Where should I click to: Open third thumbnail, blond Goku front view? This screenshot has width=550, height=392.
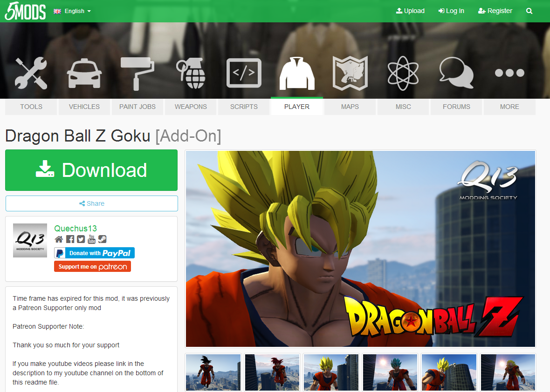coord(331,372)
